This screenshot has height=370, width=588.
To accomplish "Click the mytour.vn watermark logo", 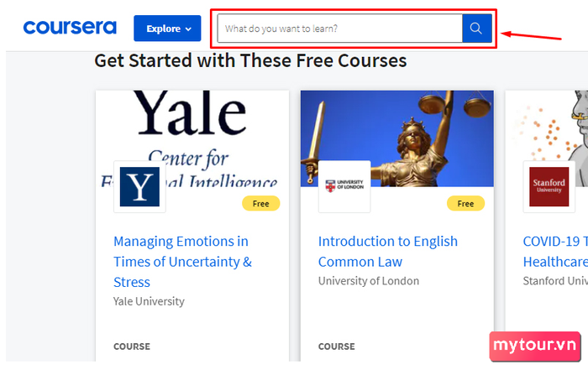I will pyautogui.click(x=535, y=346).
